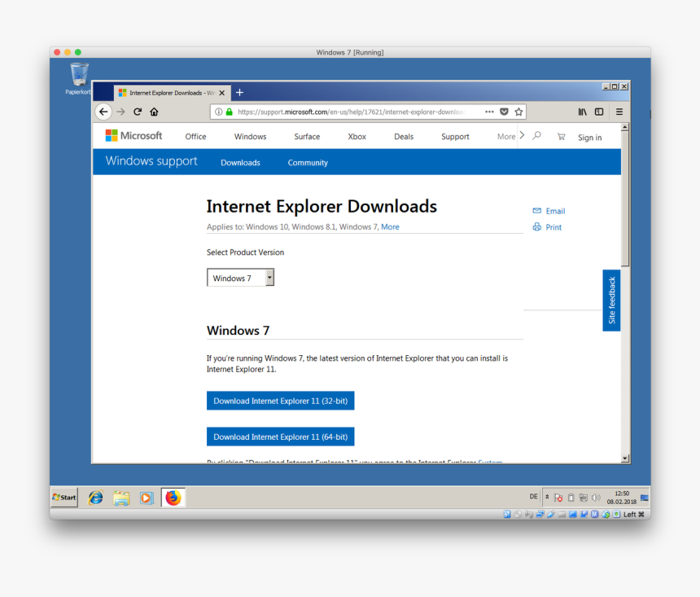The width and height of the screenshot is (700, 597).
Task: Open page actions three-dot menu
Action: click(489, 112)
